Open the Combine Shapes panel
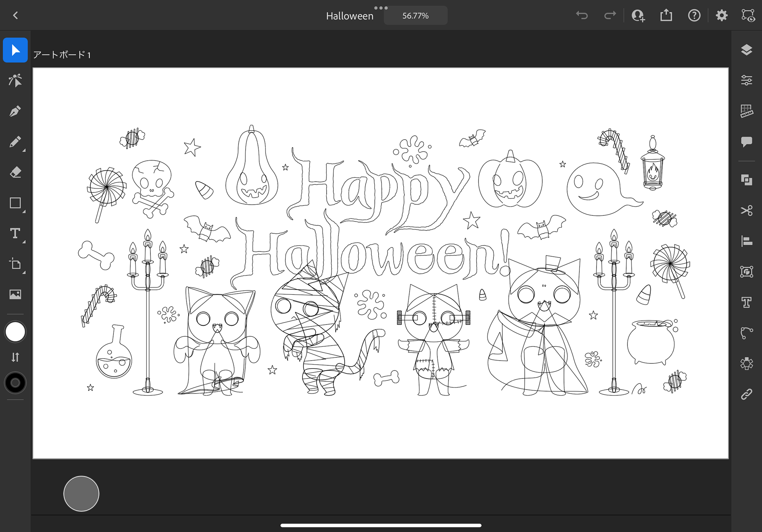The height and width of the screenshot is (532, 762). tap(746, 180)
